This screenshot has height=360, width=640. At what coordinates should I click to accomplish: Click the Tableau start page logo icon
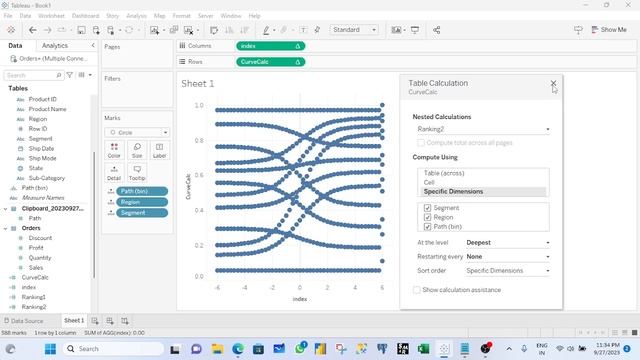tap(11, 30)
